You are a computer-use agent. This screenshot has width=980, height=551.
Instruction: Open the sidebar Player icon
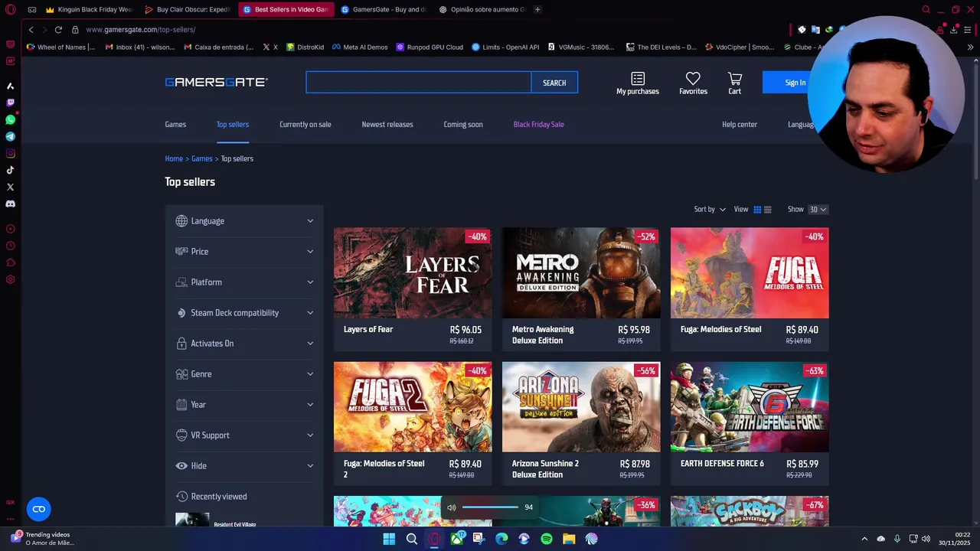pos(10,229)
